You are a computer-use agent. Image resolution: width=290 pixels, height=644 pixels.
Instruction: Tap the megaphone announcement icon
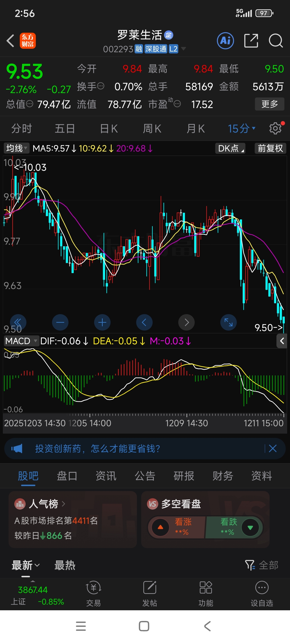coord(17,449)
